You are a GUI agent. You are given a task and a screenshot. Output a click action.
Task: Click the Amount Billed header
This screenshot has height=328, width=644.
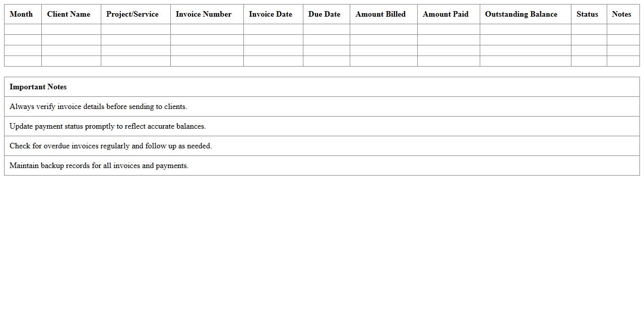point(380,14)
